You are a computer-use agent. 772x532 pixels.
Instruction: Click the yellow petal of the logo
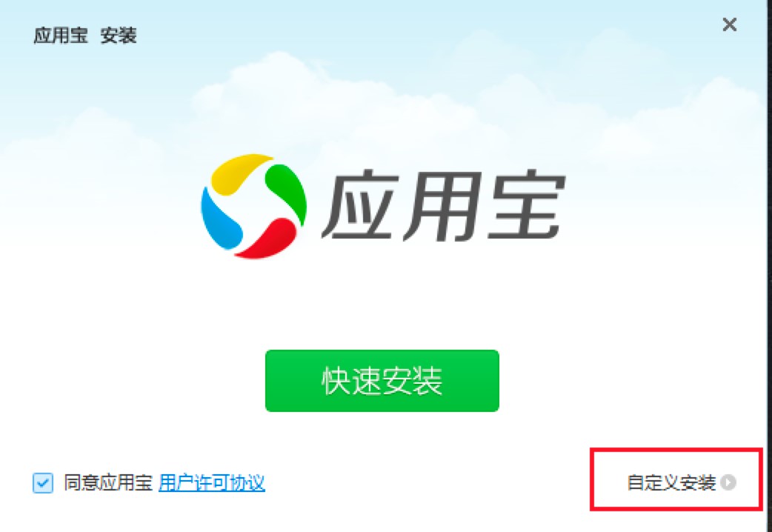point(239,172)
